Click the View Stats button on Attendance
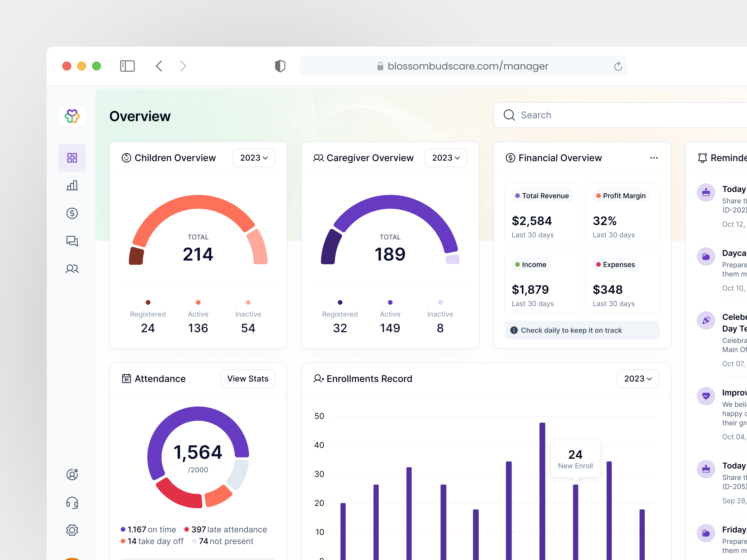Viewport: 747px width, 560px height. (x=247, y=379)
